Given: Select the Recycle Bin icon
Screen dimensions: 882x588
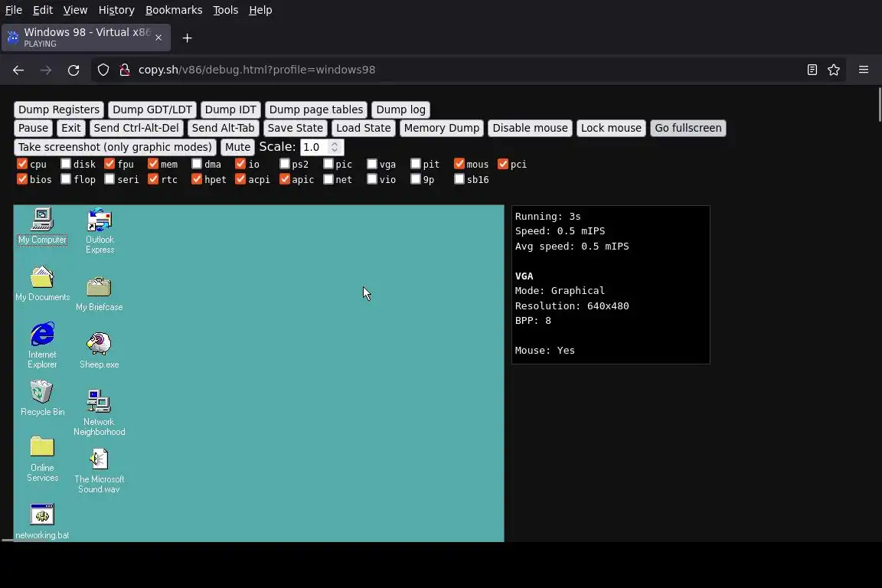Looking at the screenshot, I should 42,398.
